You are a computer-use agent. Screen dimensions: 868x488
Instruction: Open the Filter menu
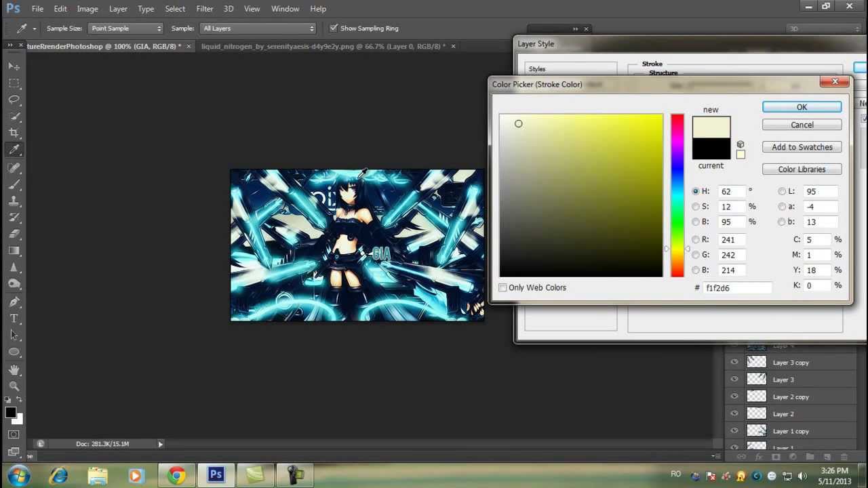(205, 9)
